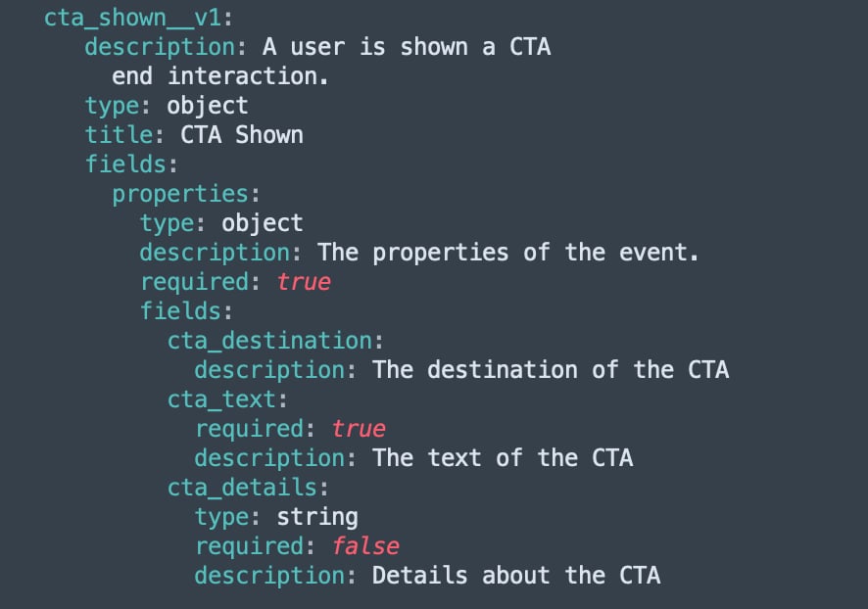
Task: Click 'The text of the CTA' description
Action: [x=503, y=458]
